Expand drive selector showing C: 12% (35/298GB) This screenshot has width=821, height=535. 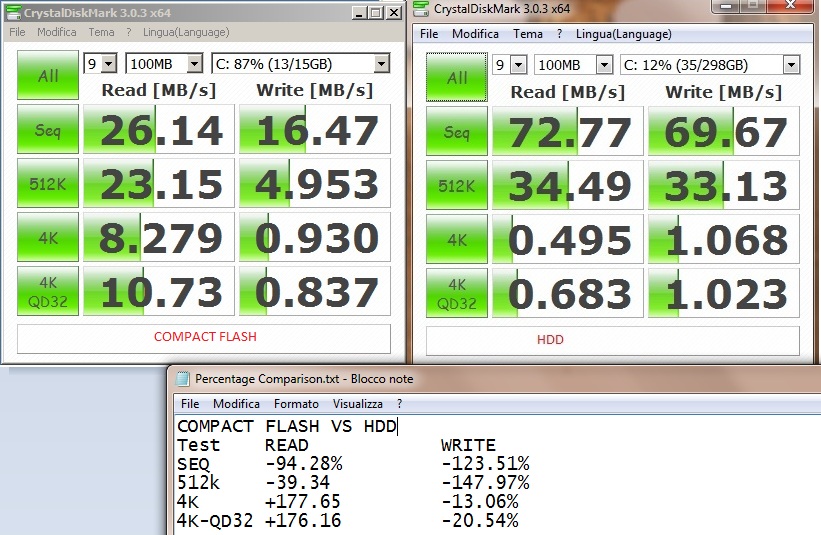pyautogui.click(x=791, y=65)
